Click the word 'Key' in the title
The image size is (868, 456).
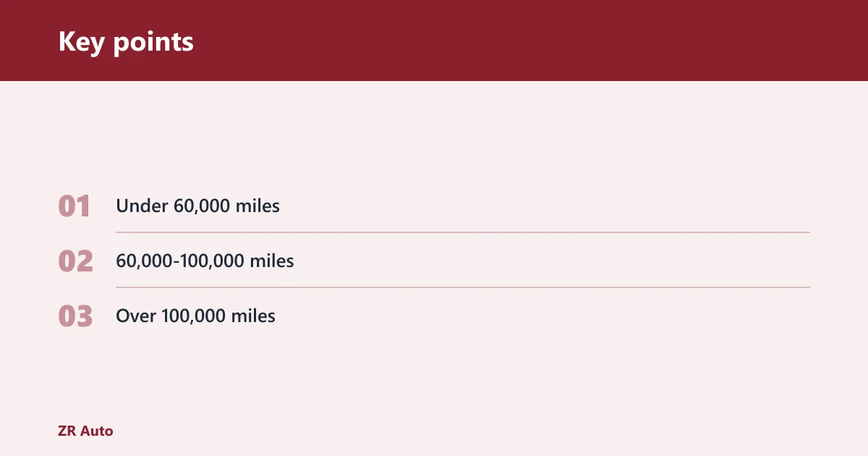point(82,42)
